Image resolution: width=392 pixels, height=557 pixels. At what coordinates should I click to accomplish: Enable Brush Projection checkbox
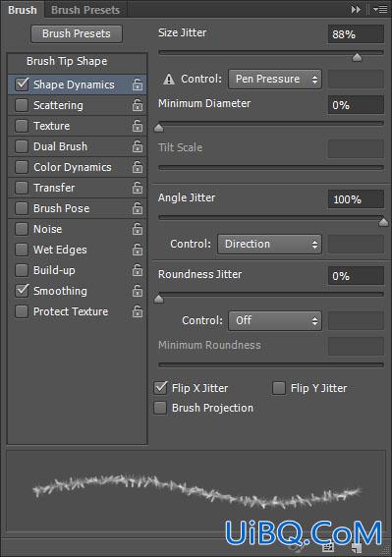point(160,408)
